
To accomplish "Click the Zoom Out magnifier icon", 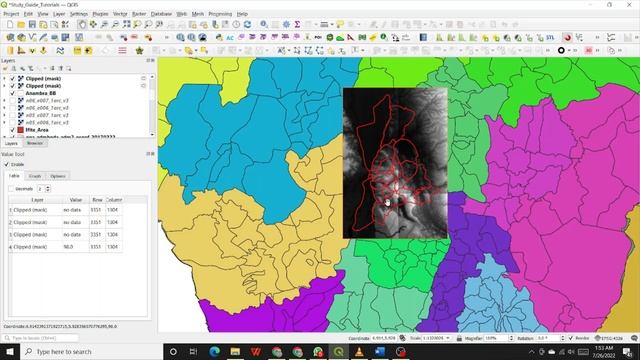I will [x=116, y=24].
